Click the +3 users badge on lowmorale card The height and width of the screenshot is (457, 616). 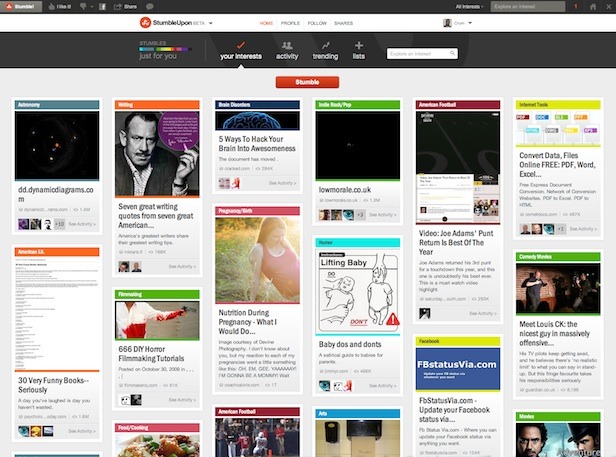pos(360,215)
